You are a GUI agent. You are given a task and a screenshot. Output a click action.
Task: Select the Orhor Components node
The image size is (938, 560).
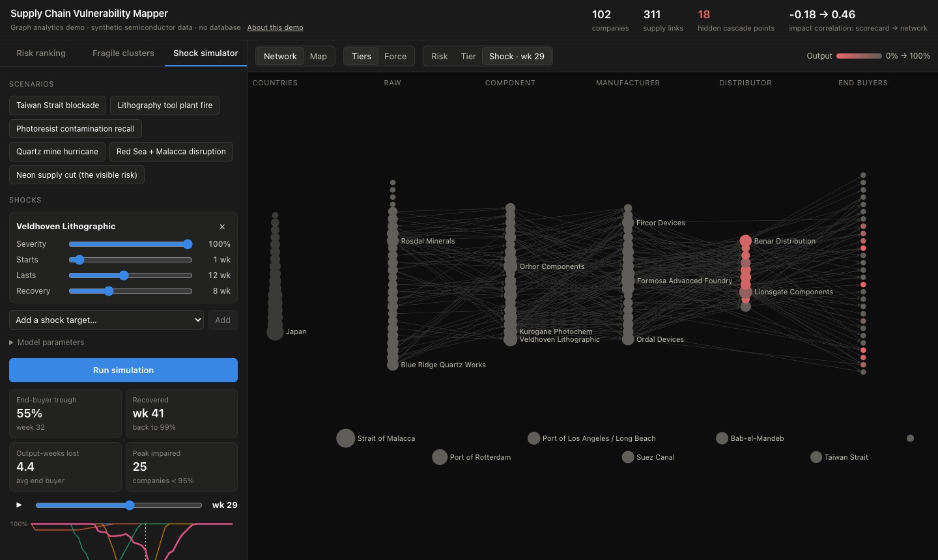(x=511, y=266)
